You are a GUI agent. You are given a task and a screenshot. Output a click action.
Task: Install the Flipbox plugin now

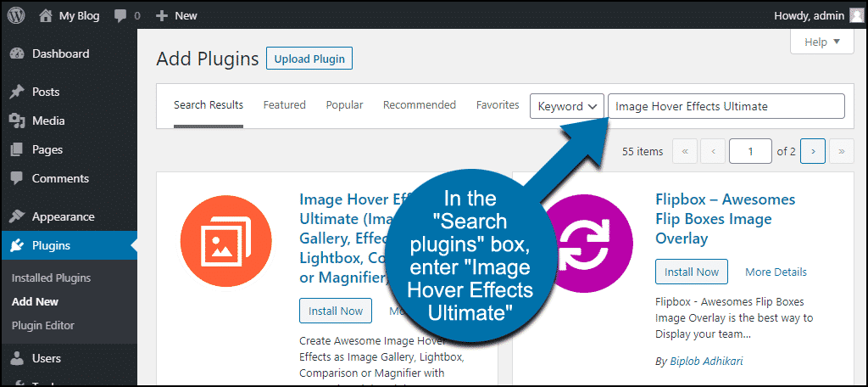coord(692,272)
